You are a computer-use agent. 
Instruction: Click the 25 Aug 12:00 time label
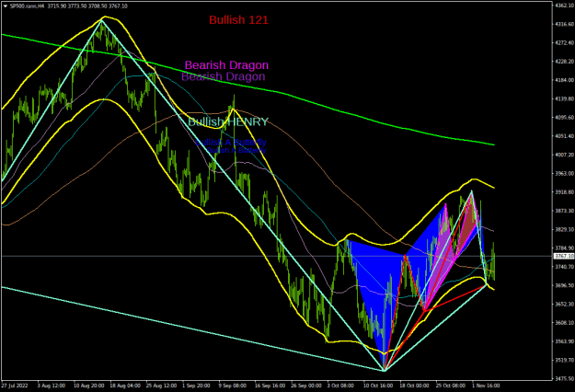(161, 386)
